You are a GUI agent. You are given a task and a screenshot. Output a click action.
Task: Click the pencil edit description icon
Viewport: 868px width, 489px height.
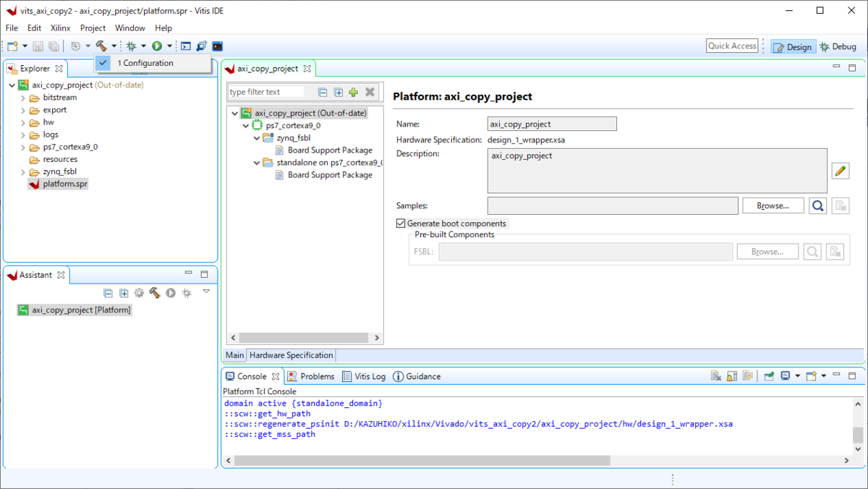(840, 171)
